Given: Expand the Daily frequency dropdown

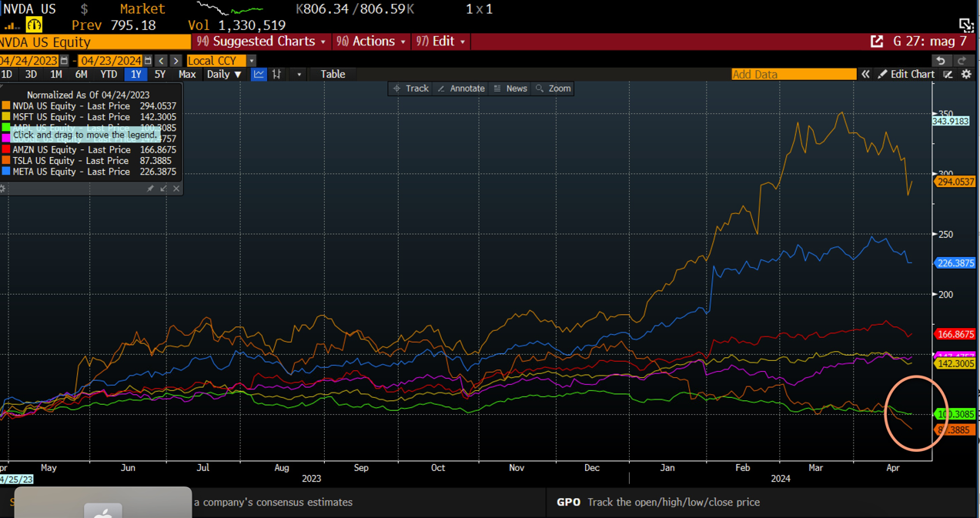Looking at the screenshot, I should tap(224, 75).
